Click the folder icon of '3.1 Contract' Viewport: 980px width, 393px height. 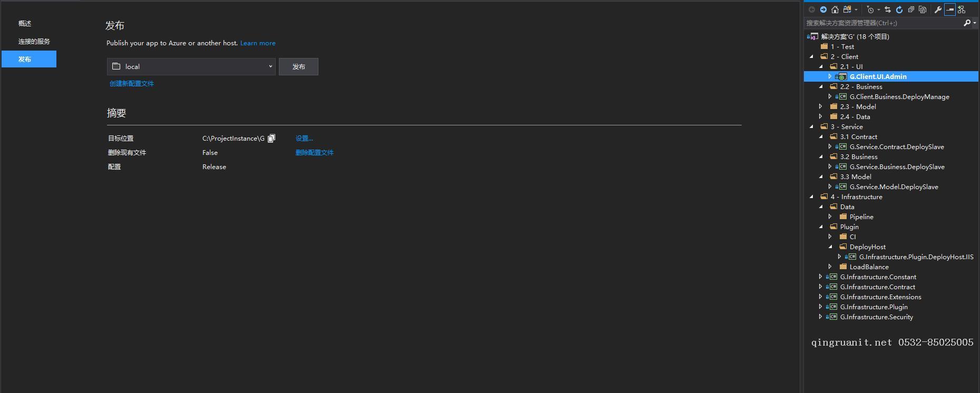click(833, 136)
